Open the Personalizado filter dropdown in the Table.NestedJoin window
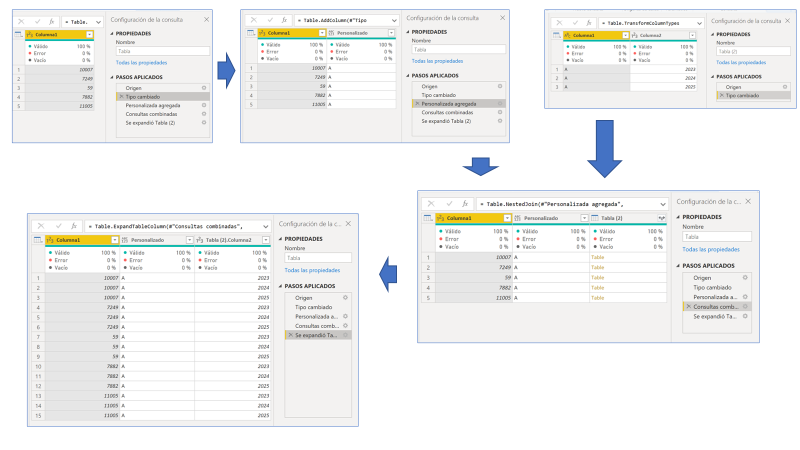Screen dimensions: 800x450 [x=584, y=218]
